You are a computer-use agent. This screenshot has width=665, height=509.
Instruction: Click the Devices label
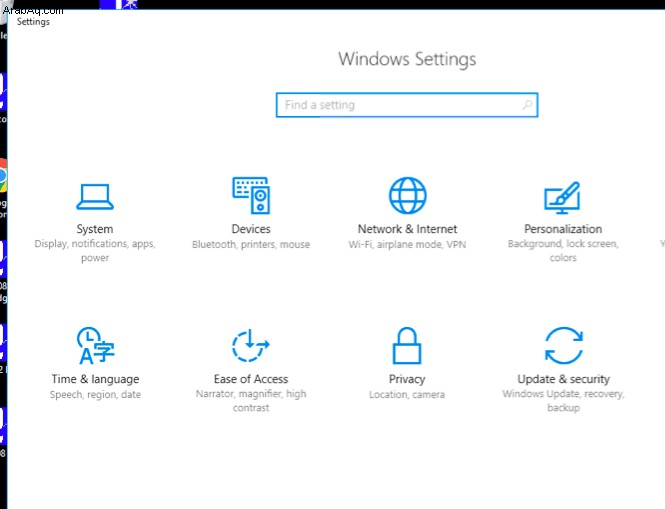(251, 229)
